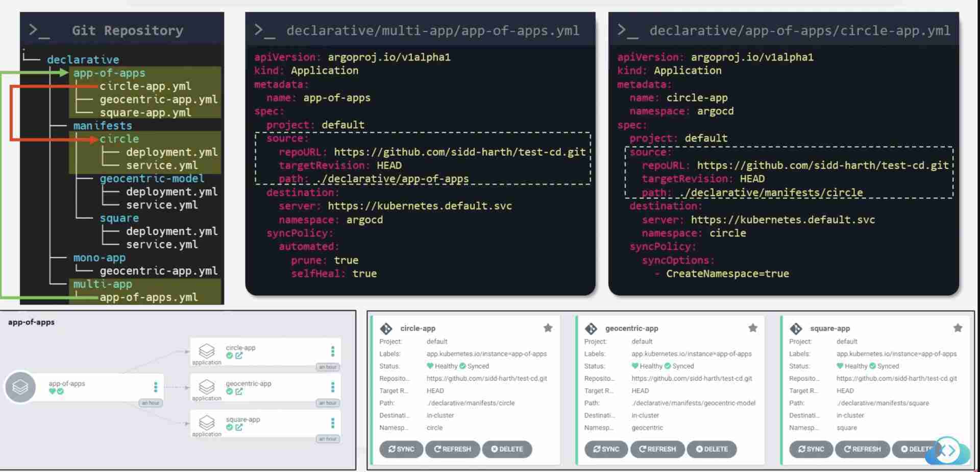Click 'selfHeal: true' in app-of-apps.yml panel

click(x=334, y=274)
